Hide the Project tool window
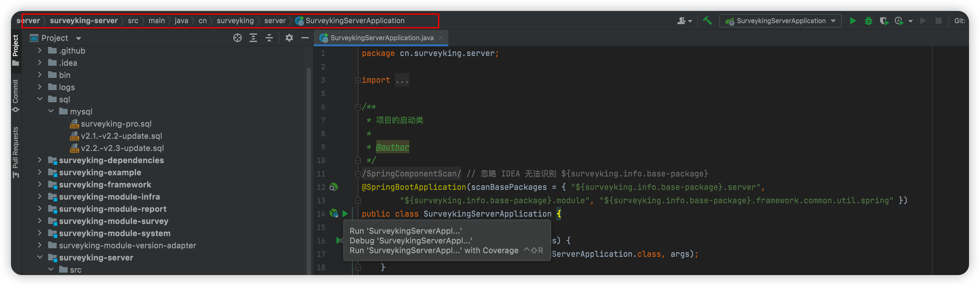 pyautogui.click(x=305, y=38)
